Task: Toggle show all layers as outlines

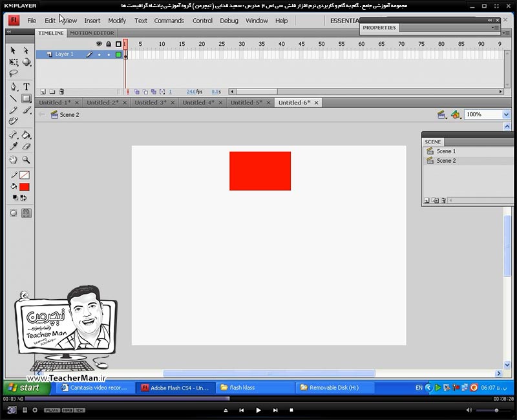Action: tap(118, 44)
